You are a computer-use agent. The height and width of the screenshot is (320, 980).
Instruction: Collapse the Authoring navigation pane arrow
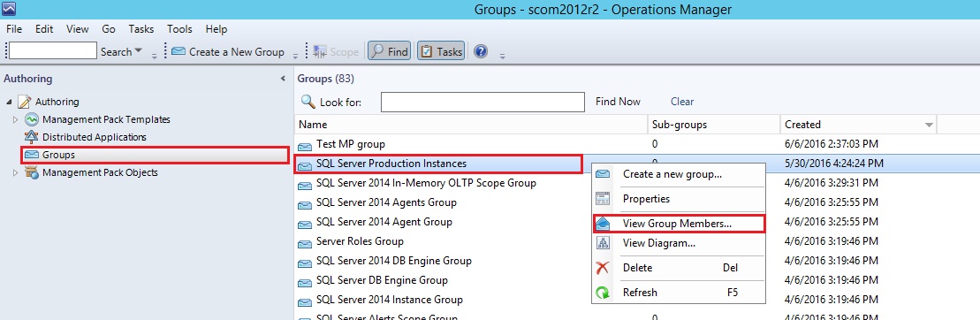283,79
